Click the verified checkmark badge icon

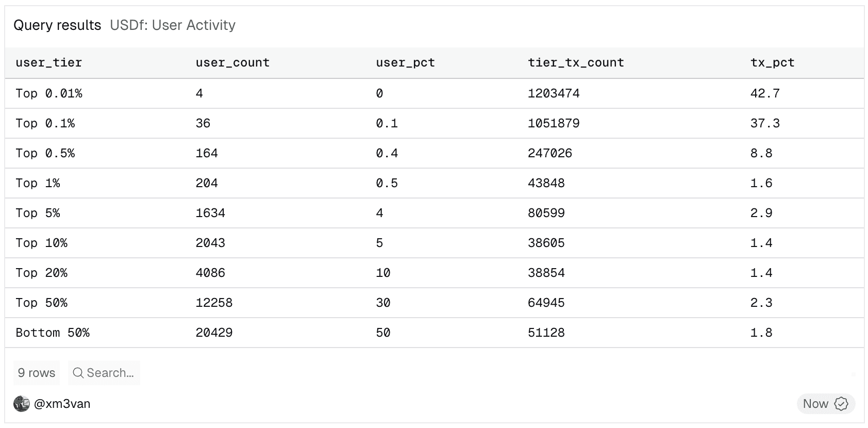pos(841,404)
